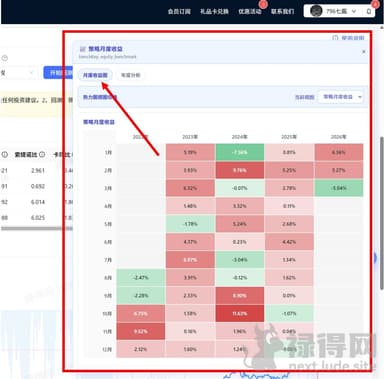Viewport: 384px width, 379px height.
Task: Click the 2024年 column header
Action: pyautogui.click(x=240, y=137)
